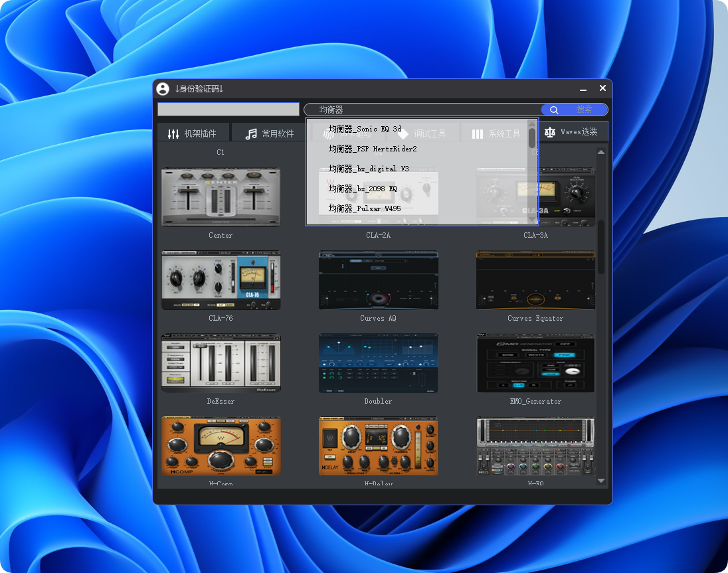
Task: Click the Curves AQ label text
Action: 379,318
